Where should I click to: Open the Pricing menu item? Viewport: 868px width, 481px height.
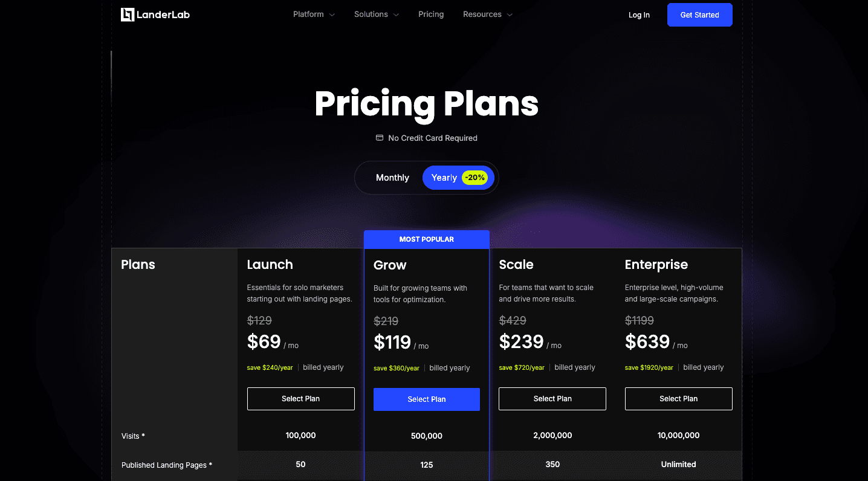pyautogui.click(x=430, y=14)
